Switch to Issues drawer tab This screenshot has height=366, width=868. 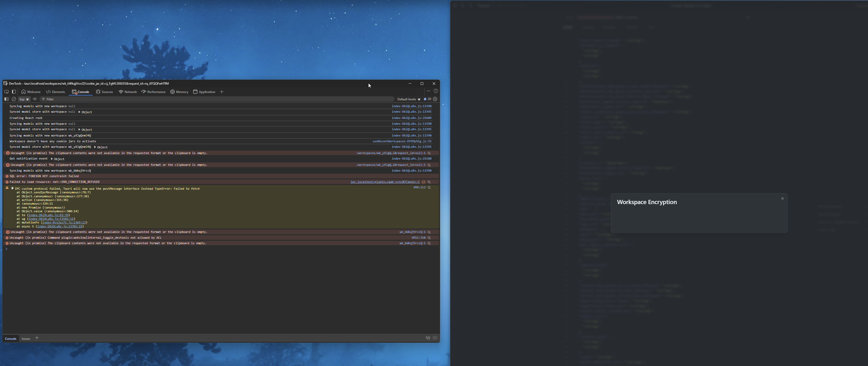click(x=26, y=338)
